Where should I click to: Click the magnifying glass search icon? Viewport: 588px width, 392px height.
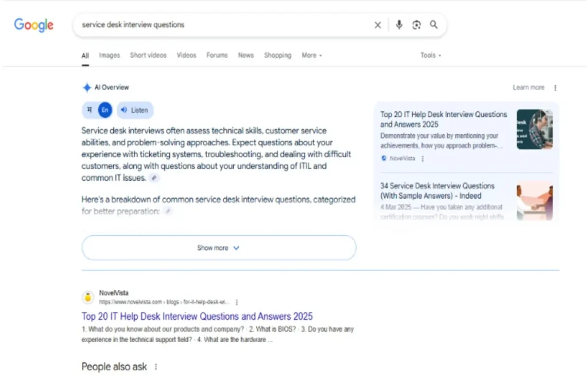click(434, 25)
